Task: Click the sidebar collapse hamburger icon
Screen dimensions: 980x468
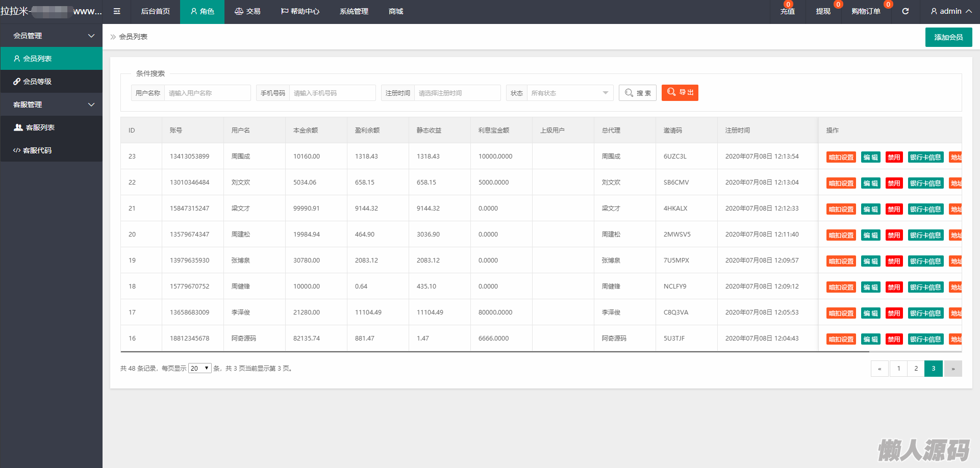Action: click(x=117, y=11)
